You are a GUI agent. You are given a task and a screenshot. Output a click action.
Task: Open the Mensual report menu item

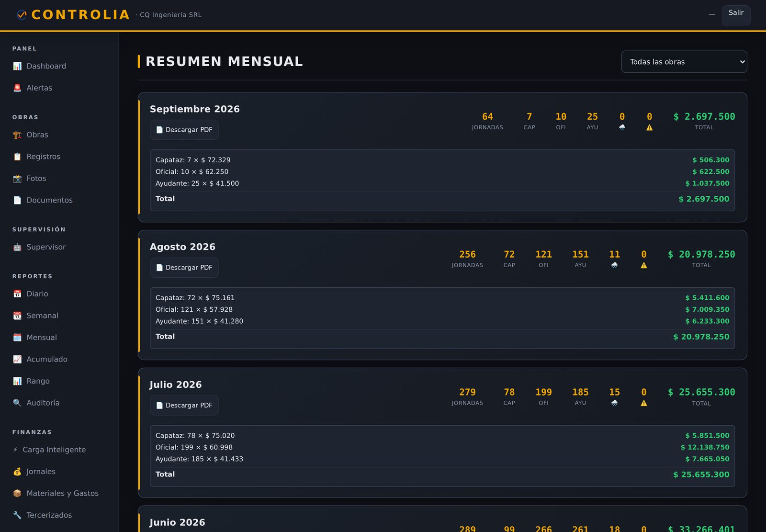coord(59,338)
